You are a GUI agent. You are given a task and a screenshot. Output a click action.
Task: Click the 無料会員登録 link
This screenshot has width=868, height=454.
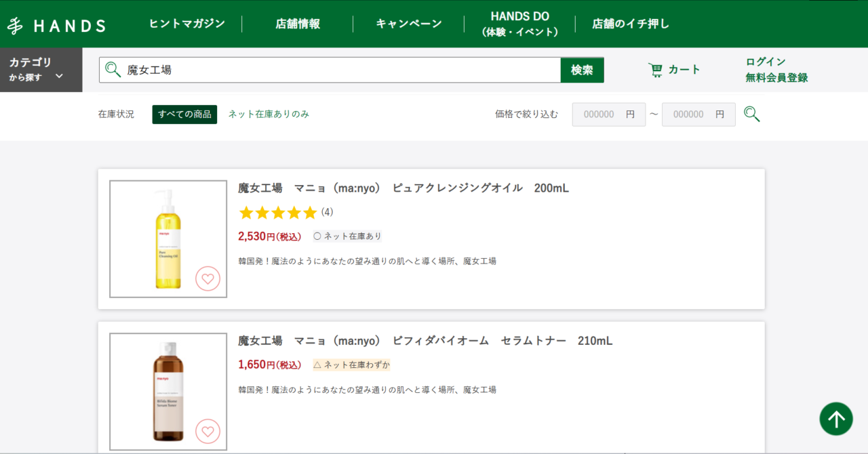tap(776, 77)
